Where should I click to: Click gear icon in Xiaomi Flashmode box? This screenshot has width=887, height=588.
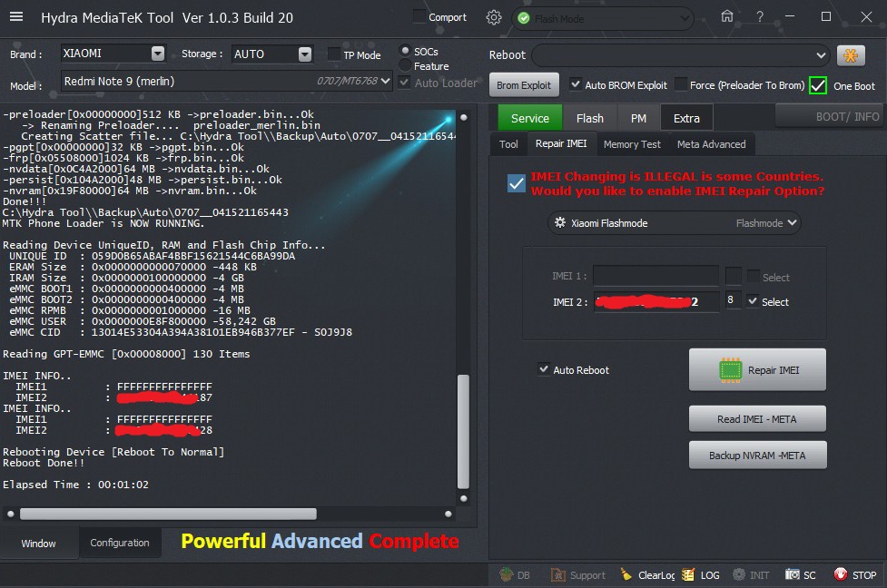(x=560, y=222)
